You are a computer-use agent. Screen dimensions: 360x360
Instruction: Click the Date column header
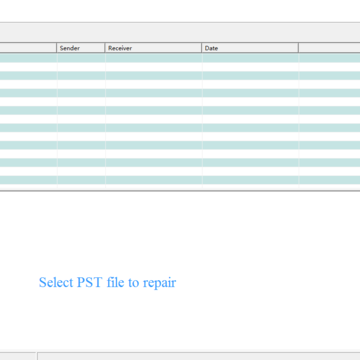[x=250, y=48]
